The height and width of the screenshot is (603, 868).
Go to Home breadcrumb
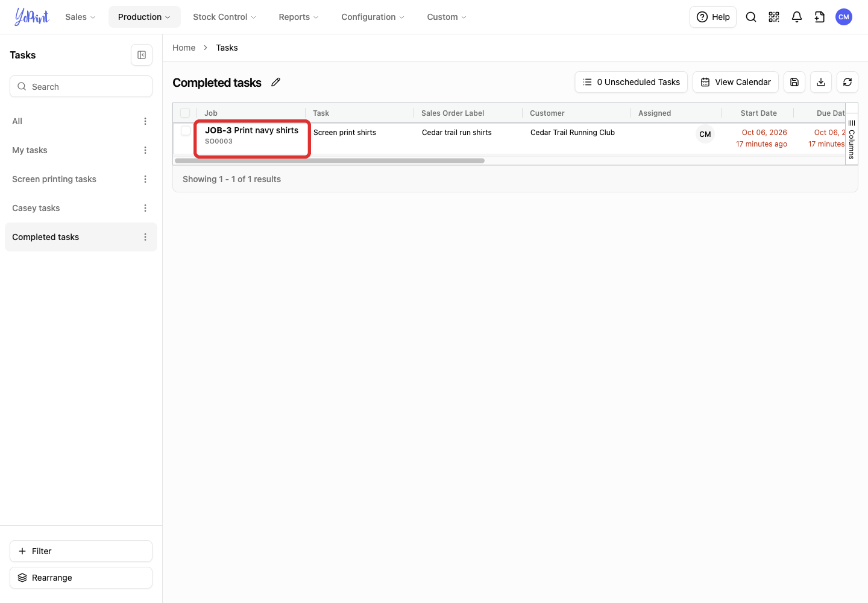pyautogui.click(x=184, y=48)
